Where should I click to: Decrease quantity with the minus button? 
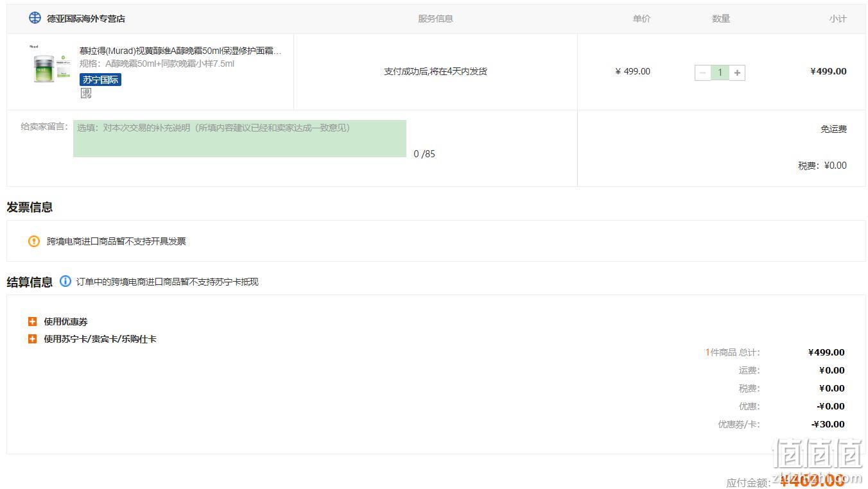(x=703, y=73)
